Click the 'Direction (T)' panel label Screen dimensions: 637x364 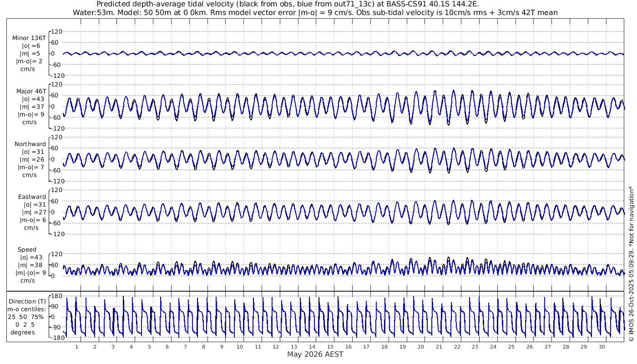[27, 302]
